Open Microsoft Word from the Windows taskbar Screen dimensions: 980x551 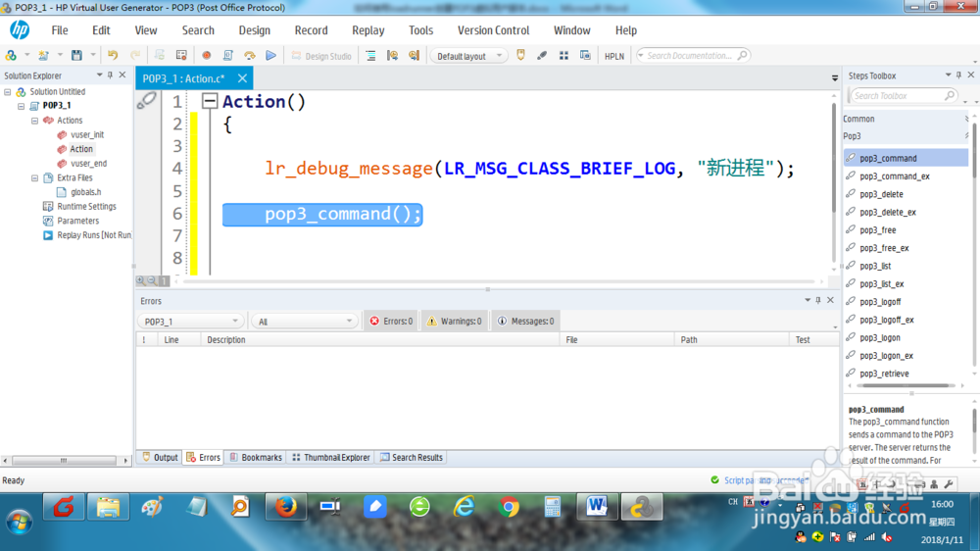pyautogui.click(x=597, y=507)
